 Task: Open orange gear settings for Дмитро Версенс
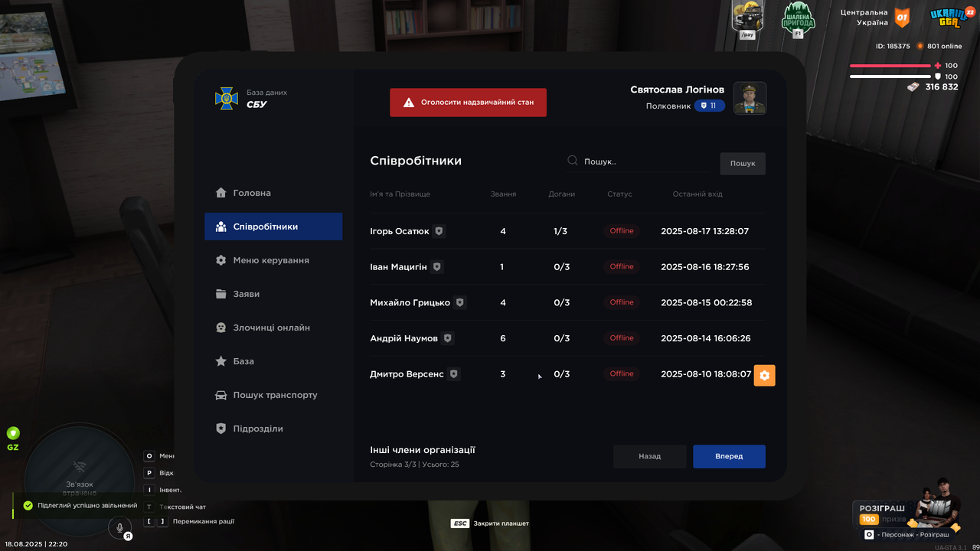(765, 375)
